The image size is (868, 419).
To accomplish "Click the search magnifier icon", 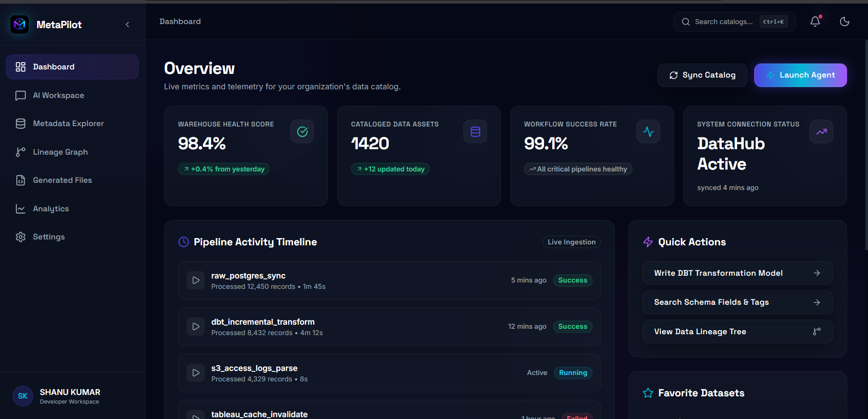I will tap(686, 22).
